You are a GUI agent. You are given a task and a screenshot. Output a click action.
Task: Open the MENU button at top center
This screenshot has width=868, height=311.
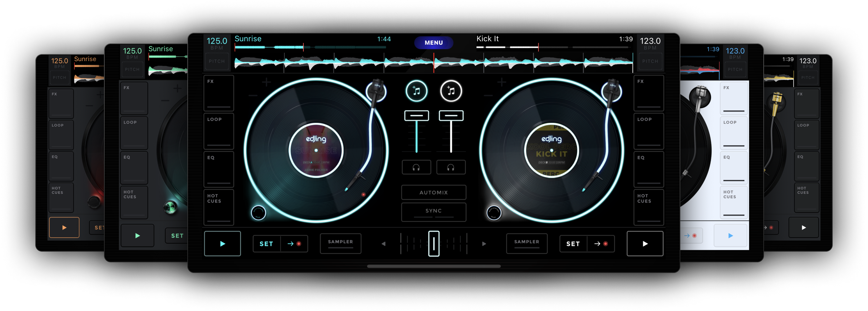click(433, 43)
